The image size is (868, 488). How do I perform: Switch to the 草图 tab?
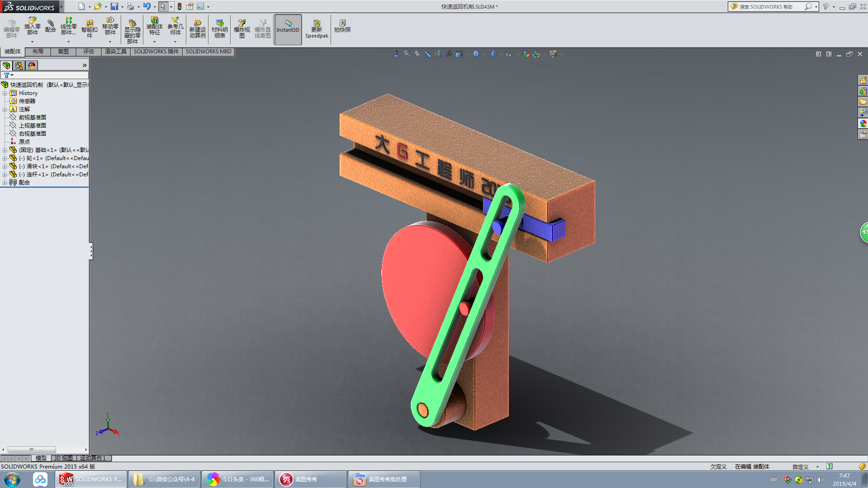click(x=63, y=52)
